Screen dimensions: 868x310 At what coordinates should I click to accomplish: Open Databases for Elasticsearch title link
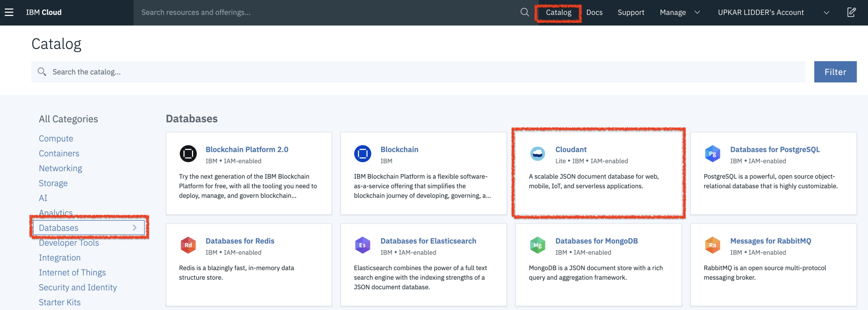pos(428,241)
